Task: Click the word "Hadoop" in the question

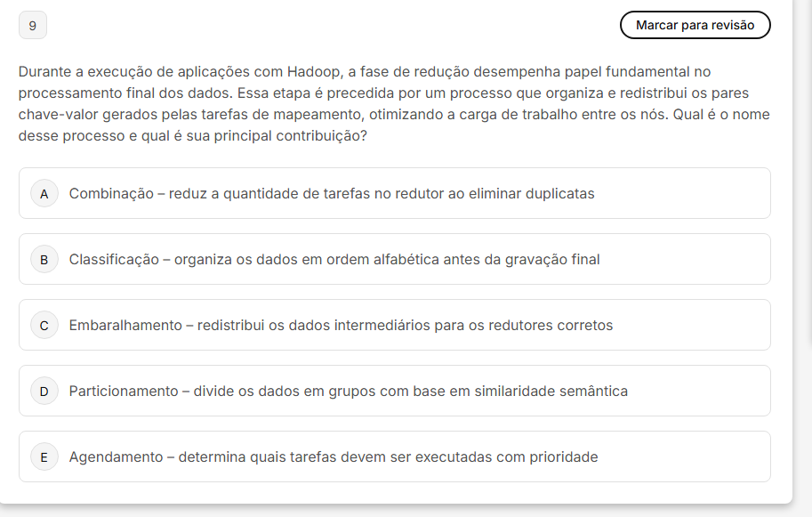Action: [311, 72]
